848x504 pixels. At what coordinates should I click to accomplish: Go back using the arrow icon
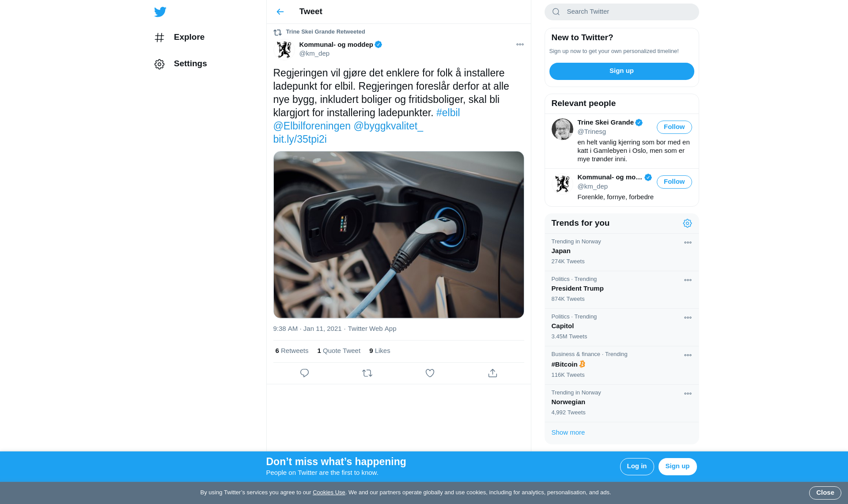click(x=280, y=12)
